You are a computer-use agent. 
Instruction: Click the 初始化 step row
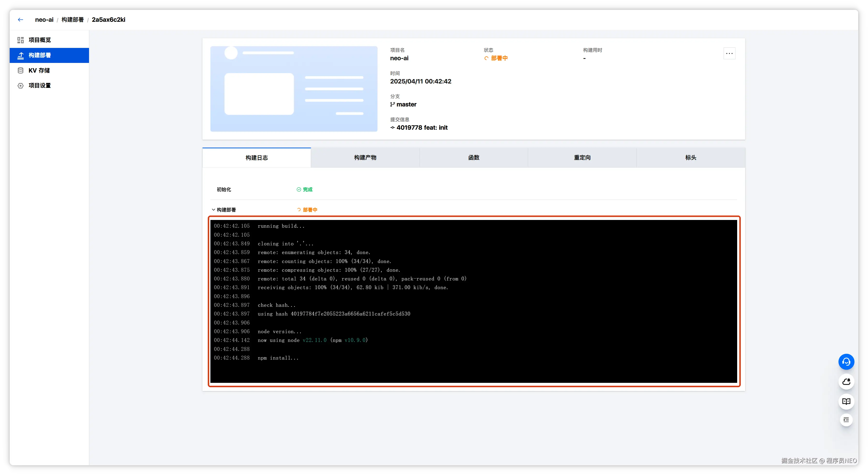point(224,189)
